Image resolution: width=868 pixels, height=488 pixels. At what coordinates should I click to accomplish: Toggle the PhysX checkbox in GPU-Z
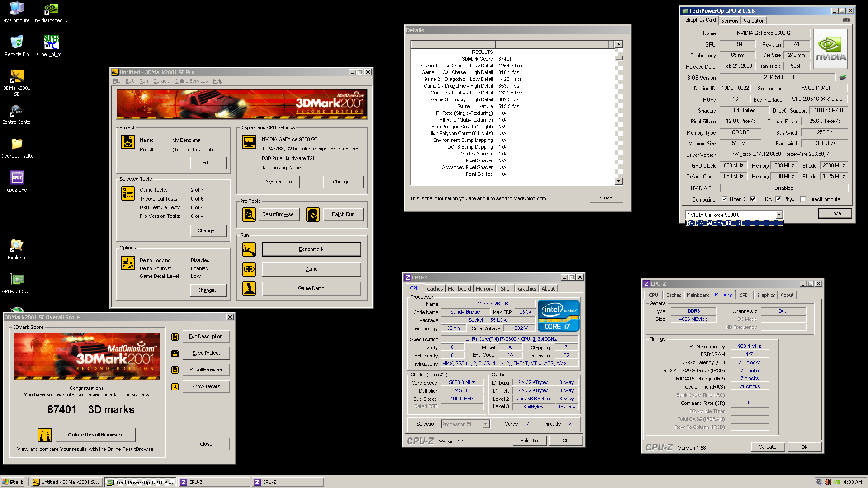click(x=778, y=199)
